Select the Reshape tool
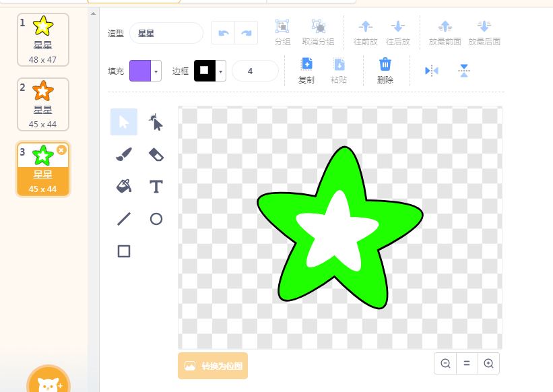The width and height of the screenshot is (553, 392). (156, 122)
